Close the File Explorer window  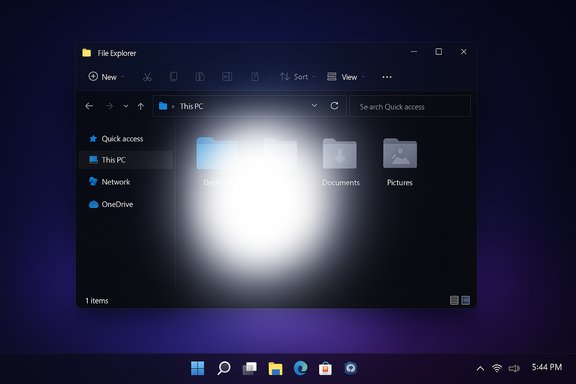pyautogui.click(x=464, y=52)
